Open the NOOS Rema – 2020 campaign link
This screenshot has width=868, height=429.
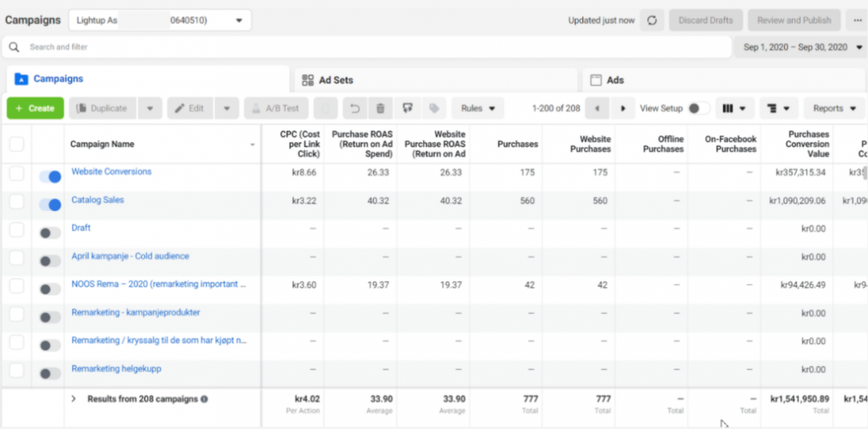coord(158,284)
